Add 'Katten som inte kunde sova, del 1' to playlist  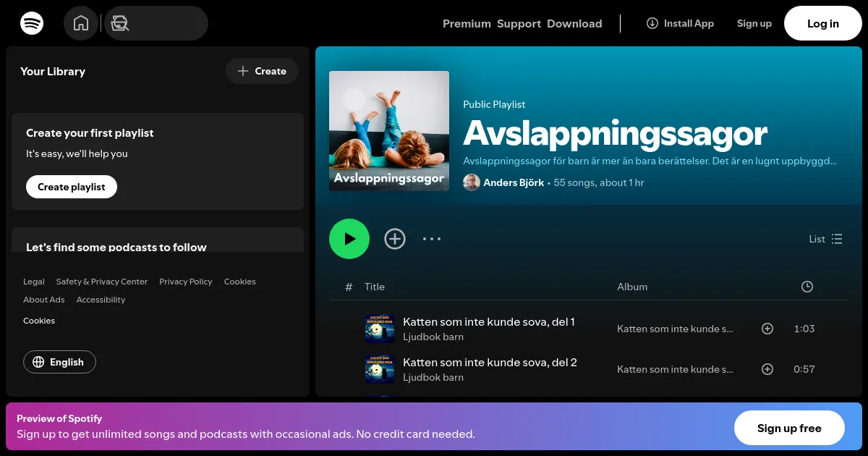pyautogui.click(x=767, y=329)
